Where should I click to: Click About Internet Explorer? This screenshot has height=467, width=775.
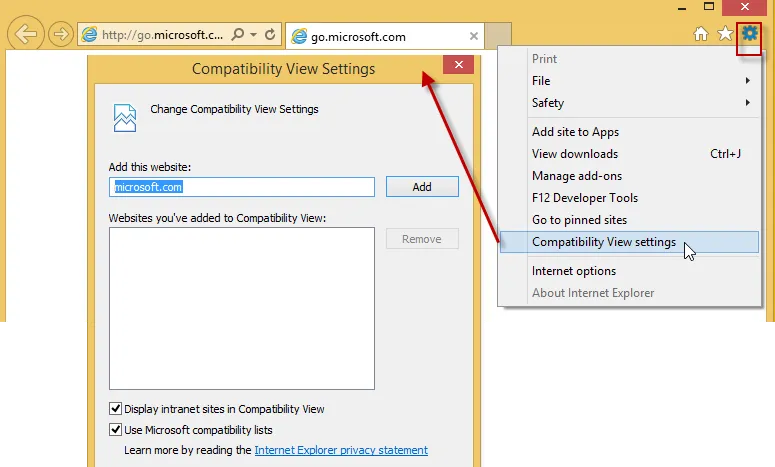pos(630,293)
